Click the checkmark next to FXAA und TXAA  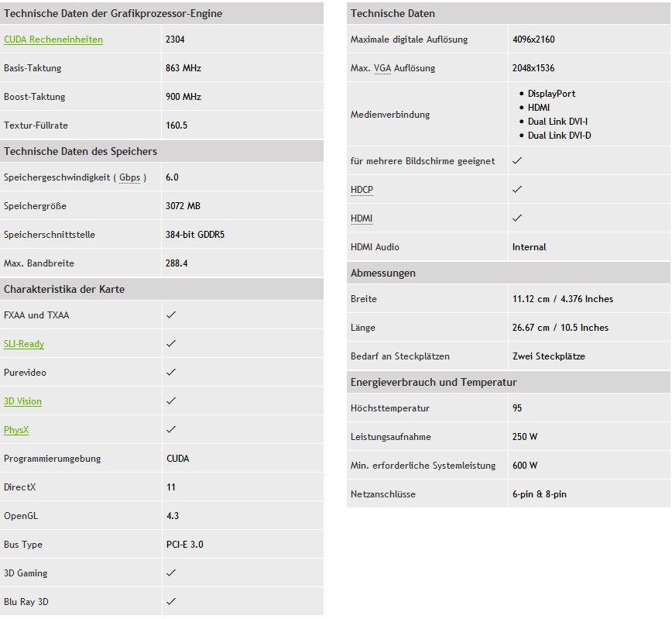click(x=171, y=315)
